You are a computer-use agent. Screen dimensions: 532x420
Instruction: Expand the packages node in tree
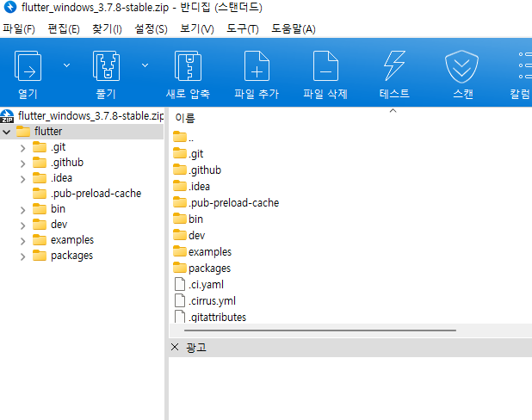[22, 256]
